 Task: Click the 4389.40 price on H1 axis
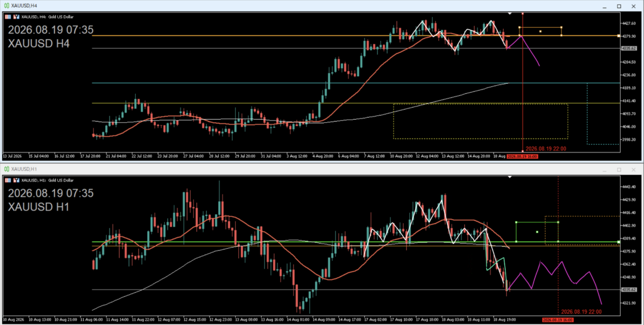tap(629, 239)
